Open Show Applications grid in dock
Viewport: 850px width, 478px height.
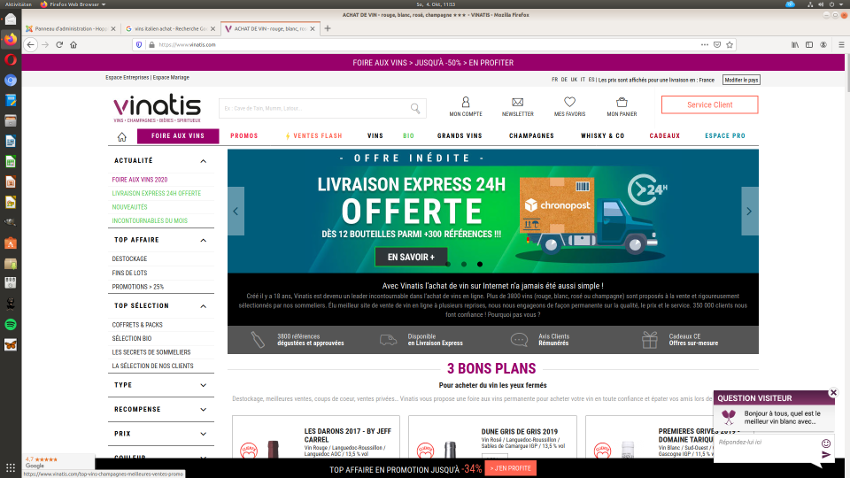pos(10,468)
